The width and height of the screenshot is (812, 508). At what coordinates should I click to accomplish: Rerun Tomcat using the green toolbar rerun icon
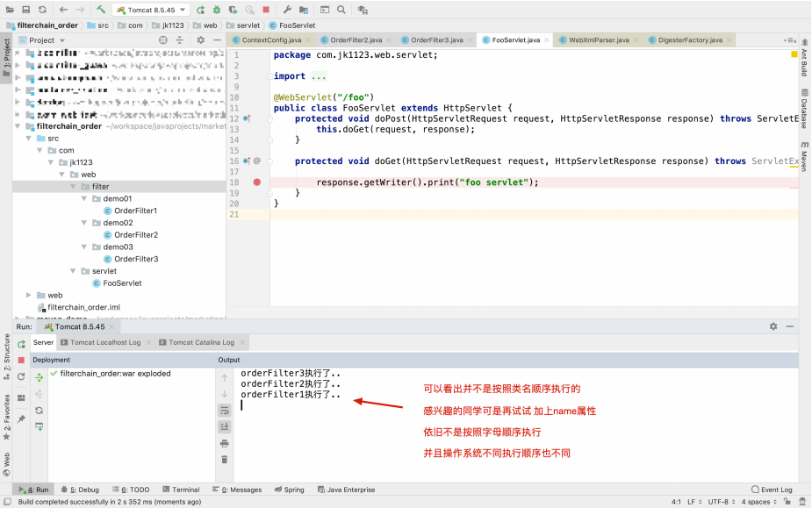tap(200, 10)
